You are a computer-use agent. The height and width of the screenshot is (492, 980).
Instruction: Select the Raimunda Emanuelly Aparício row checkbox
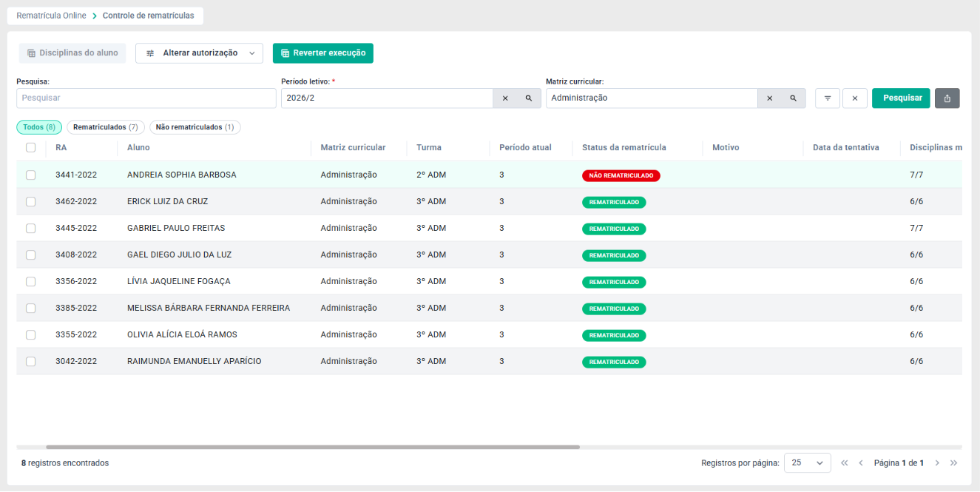pos(30,362)
